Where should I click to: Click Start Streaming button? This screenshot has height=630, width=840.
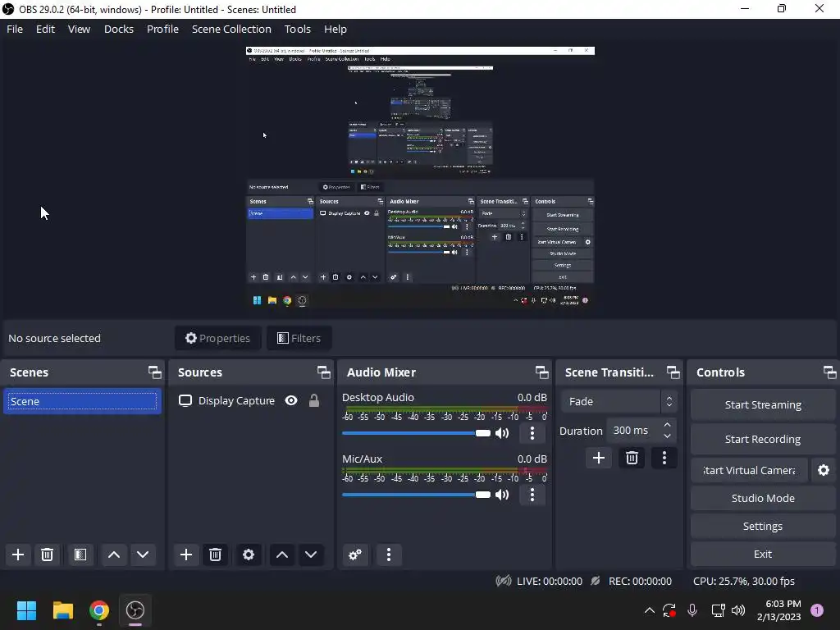[x=763, y=405]
